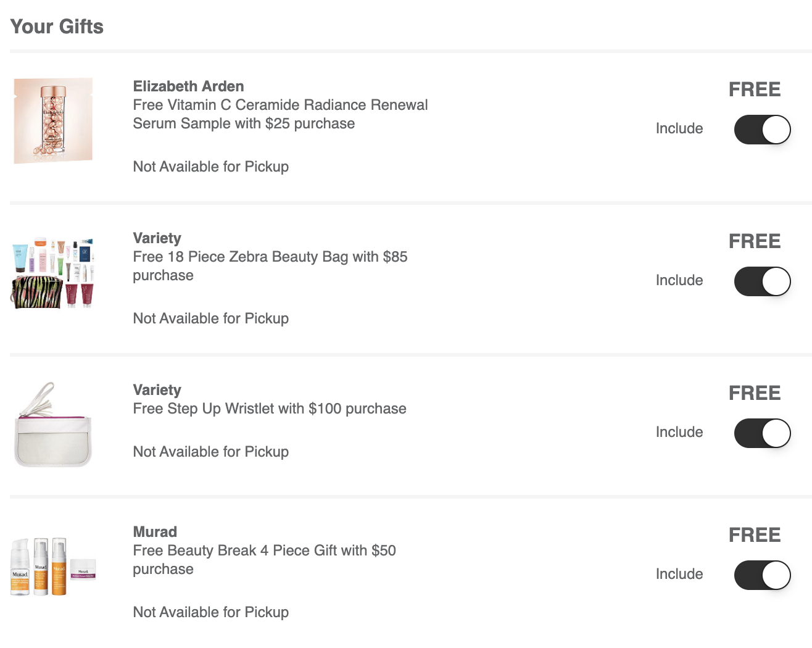Open Elizabeth Arden serum capsule product image
The height and width of the screenshot is (648, 812).
coord(53,121)
